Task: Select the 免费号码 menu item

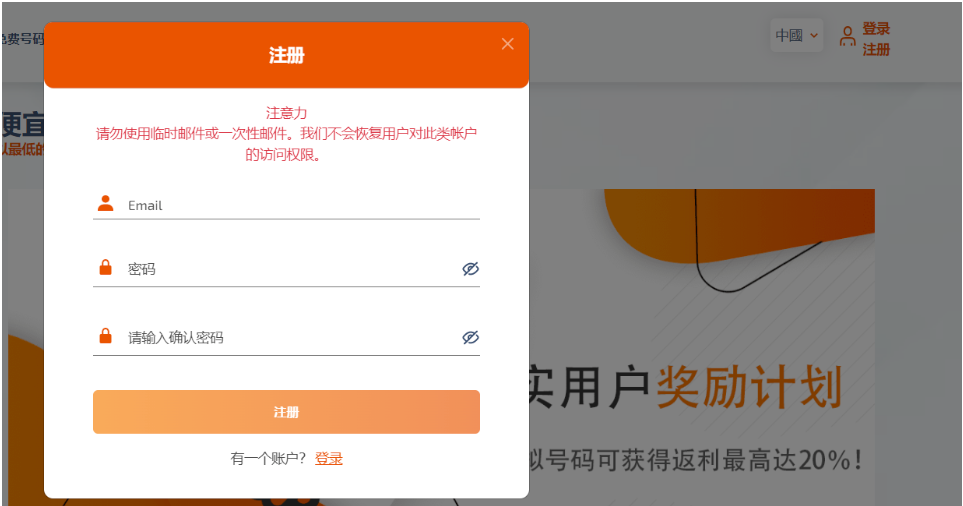Action: (22, 39)
